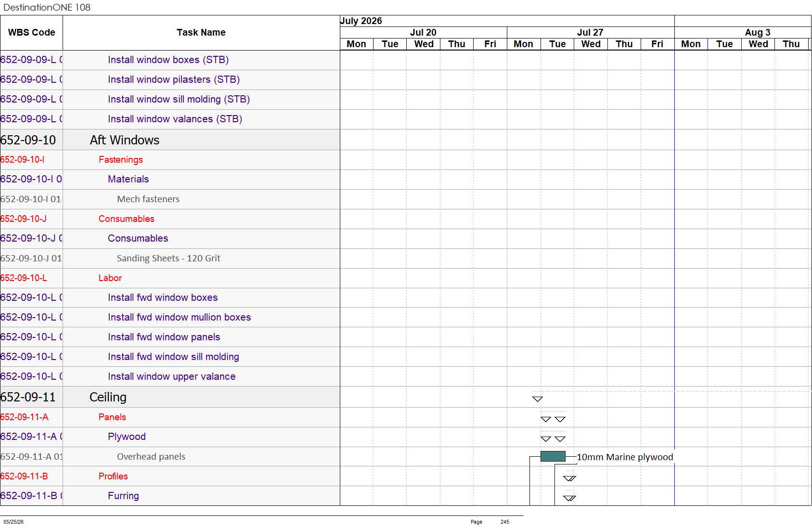Click Wed header under Jul 27

[591, 44]
